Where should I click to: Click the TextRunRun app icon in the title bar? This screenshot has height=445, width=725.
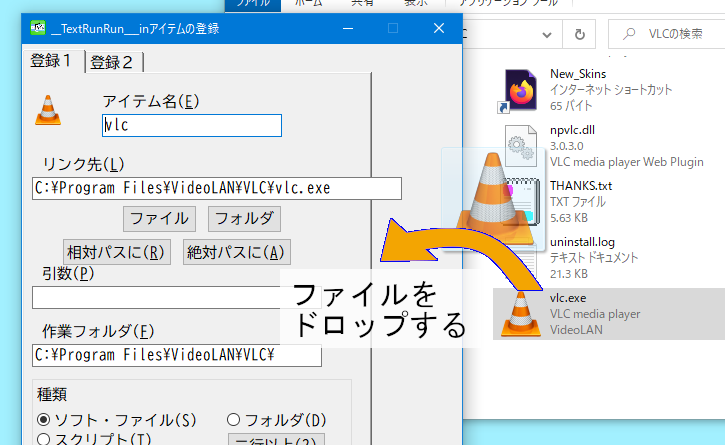[x=38, y=28]
